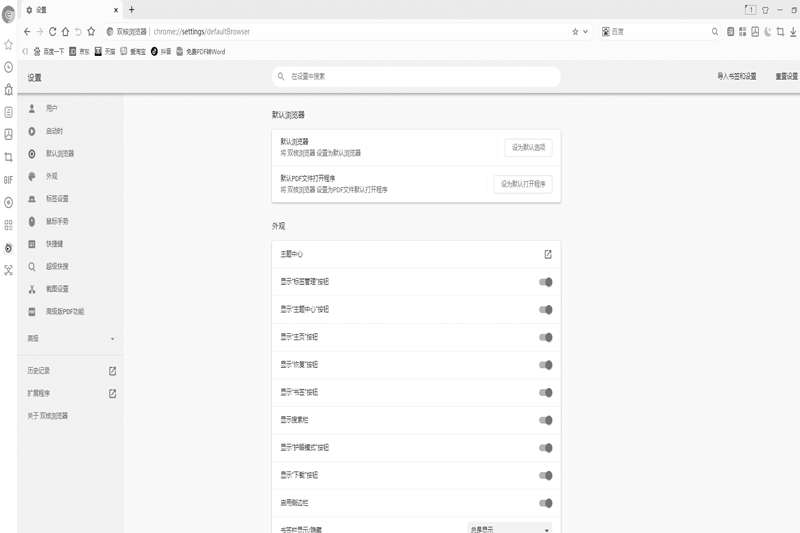Click the 在设置中搜索 search field
800x533 pixels.
point(415,76)
